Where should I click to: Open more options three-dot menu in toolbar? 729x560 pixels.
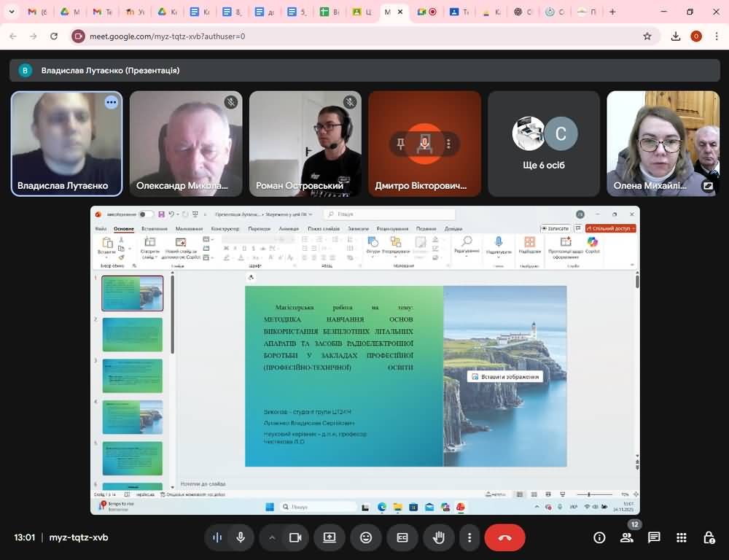(x=469, y=537)
